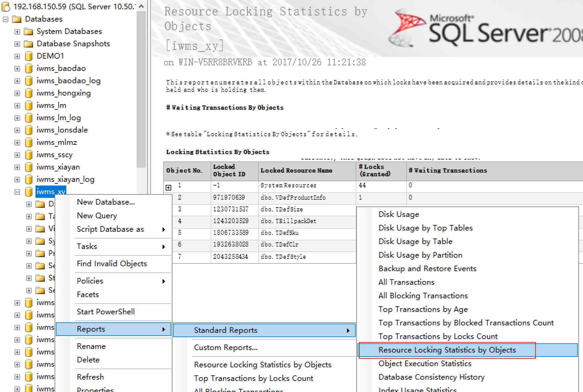Click the Object Explorer vertical scrollbar thumb
The width and height of the screenshot is (583, 392).
pos(141,89)
